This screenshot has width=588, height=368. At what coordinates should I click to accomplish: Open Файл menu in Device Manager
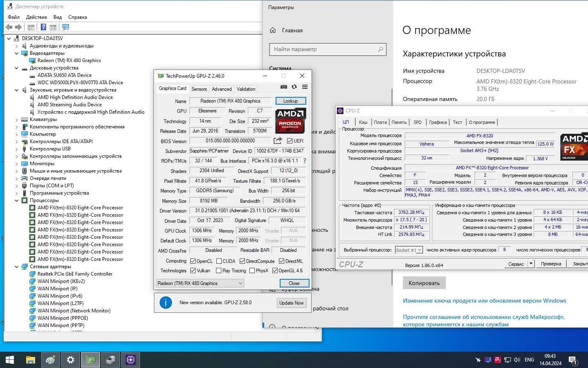click(x=13, y=17)
